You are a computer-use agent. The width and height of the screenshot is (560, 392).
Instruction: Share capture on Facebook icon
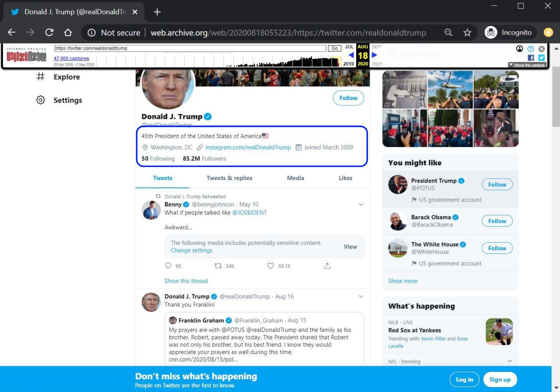point(531,58)
